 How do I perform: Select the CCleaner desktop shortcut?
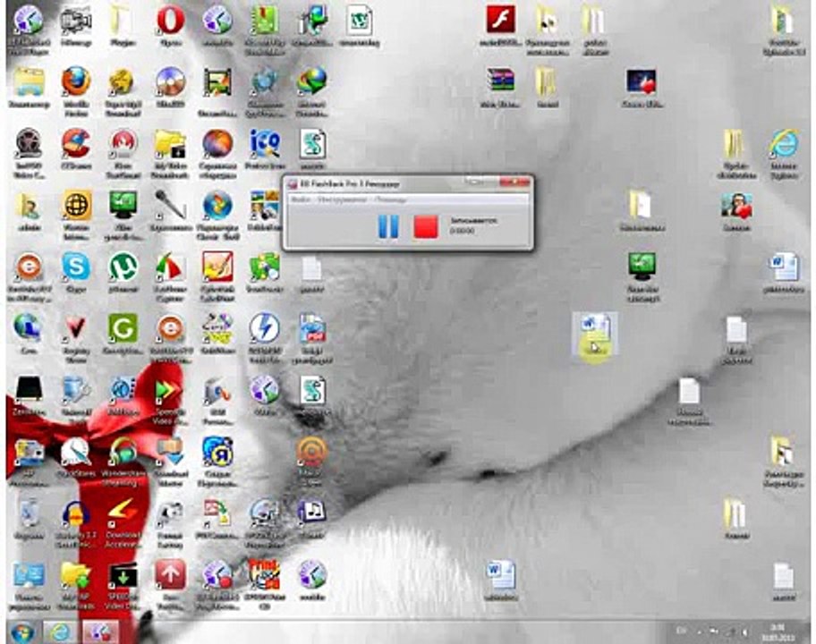[x=76, y=143]
